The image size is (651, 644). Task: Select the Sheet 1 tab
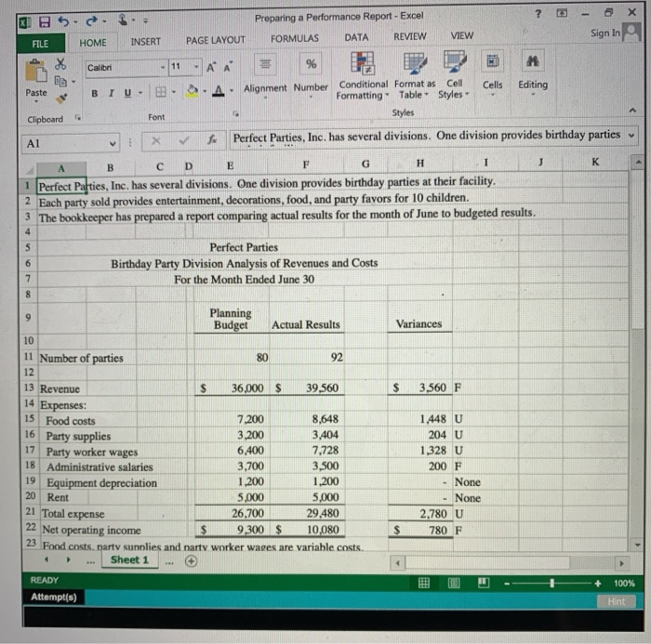129,559
